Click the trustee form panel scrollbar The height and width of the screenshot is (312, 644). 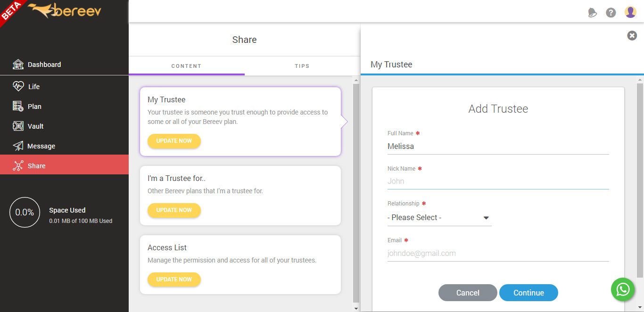point(640,181)
